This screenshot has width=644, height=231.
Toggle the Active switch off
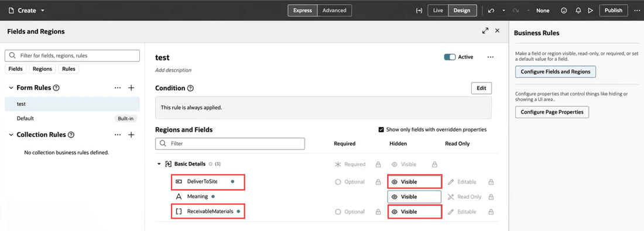point(450,57)
